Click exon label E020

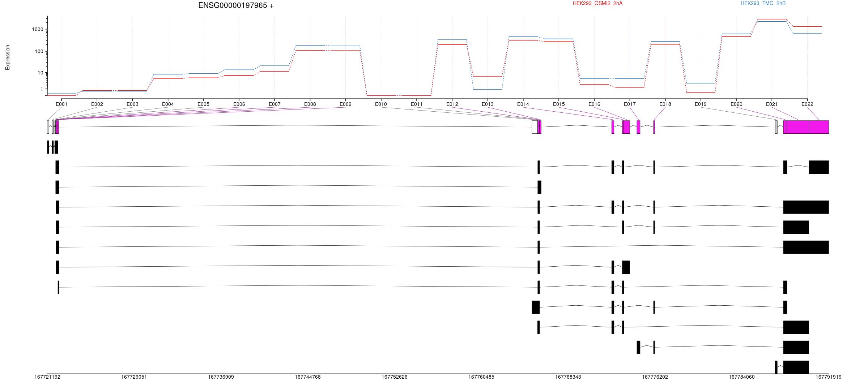pos(736,104)
